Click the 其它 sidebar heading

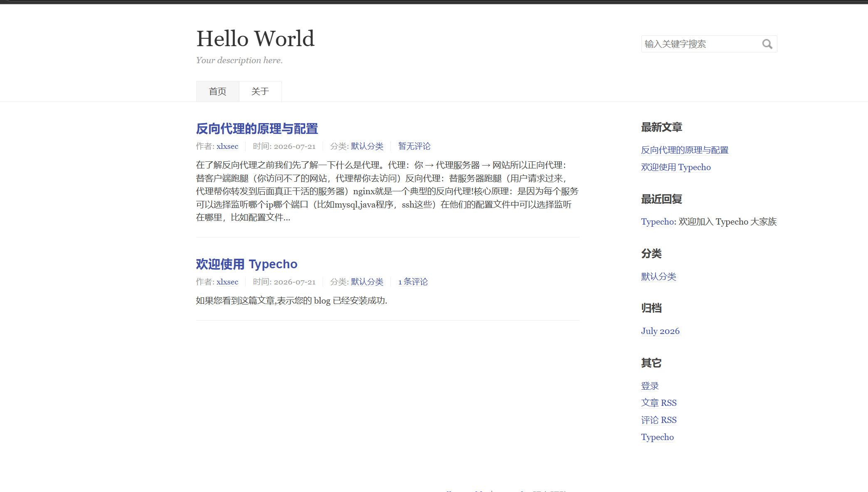(651, 363)
